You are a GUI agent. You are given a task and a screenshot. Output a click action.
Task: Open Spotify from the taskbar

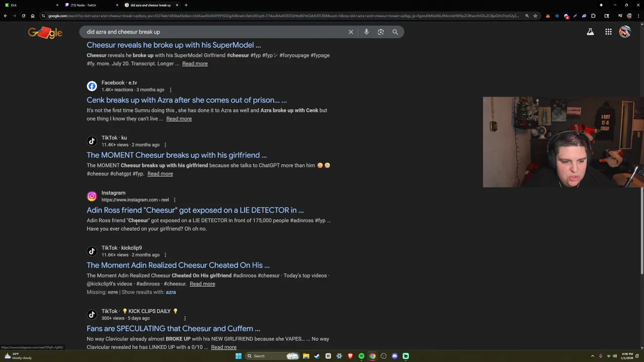tap(361, 356)
